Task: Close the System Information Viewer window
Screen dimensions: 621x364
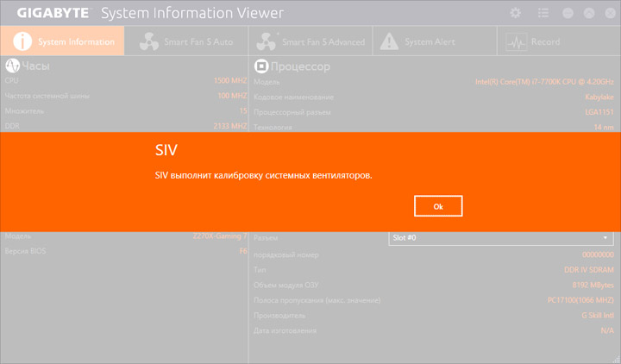Action: point(611,13)
